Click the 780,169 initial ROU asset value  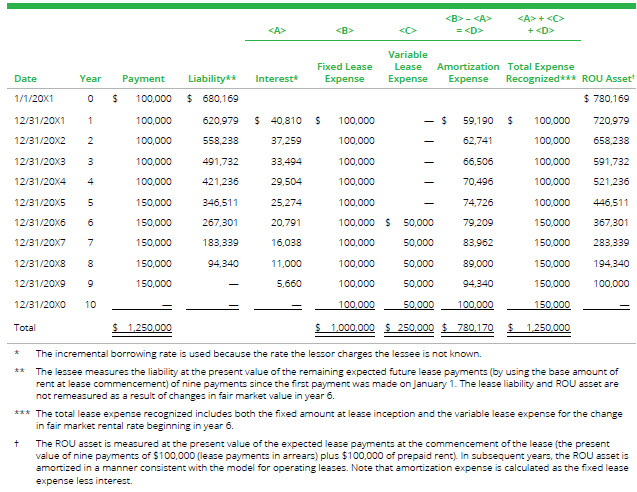611,98
